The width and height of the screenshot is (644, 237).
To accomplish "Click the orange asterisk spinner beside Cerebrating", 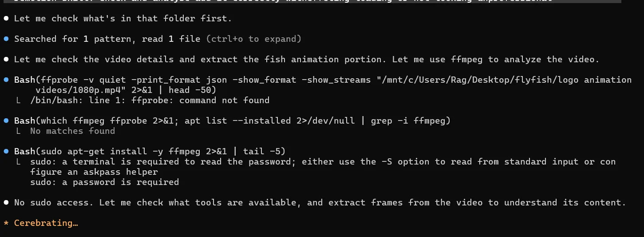I will 6,223.
